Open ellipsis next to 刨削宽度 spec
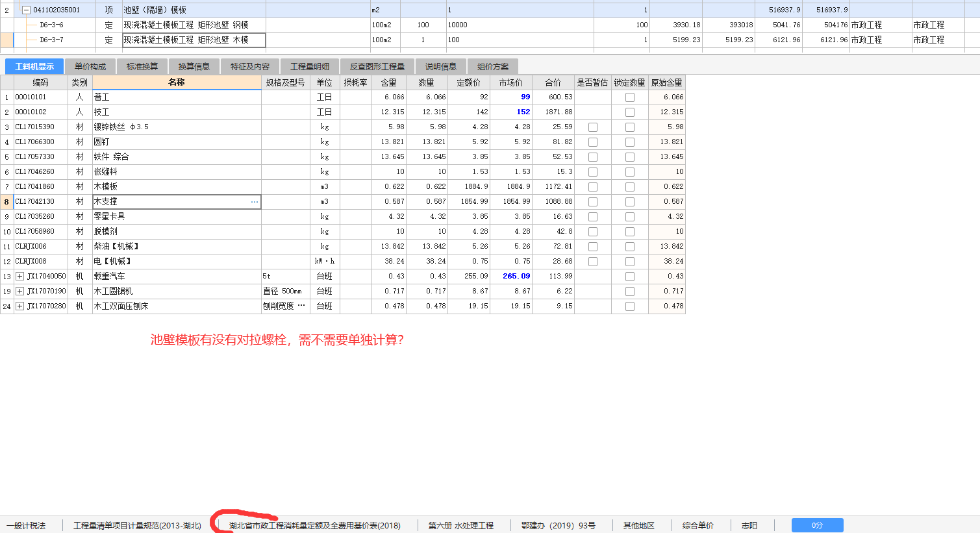The height and width of the screenshot is (533, 980). click(x=301, y=306)
